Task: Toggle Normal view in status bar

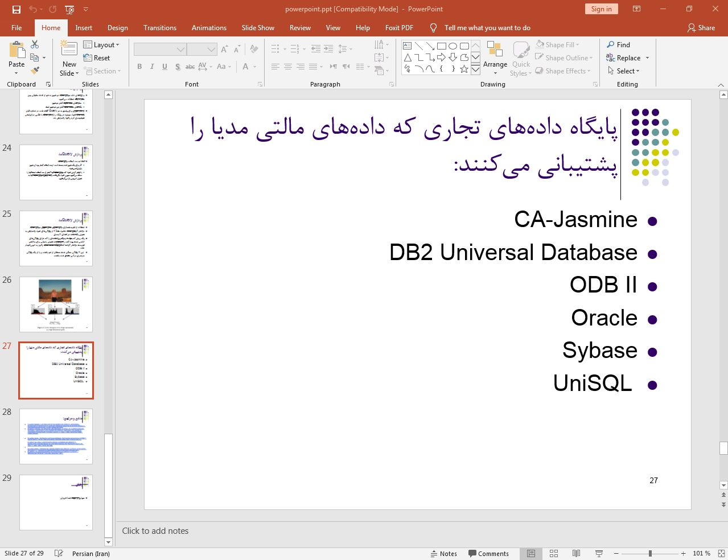Action: point(531,553)
